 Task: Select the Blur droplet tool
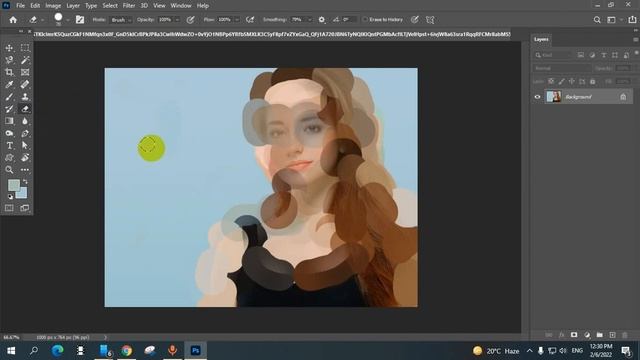[25, 121]
